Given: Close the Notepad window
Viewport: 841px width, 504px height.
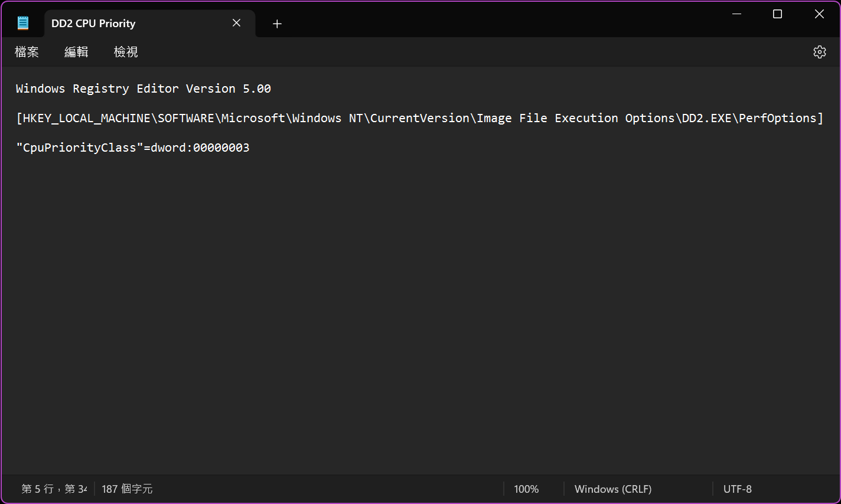Looking at the screenshot, I should (819, 14).
